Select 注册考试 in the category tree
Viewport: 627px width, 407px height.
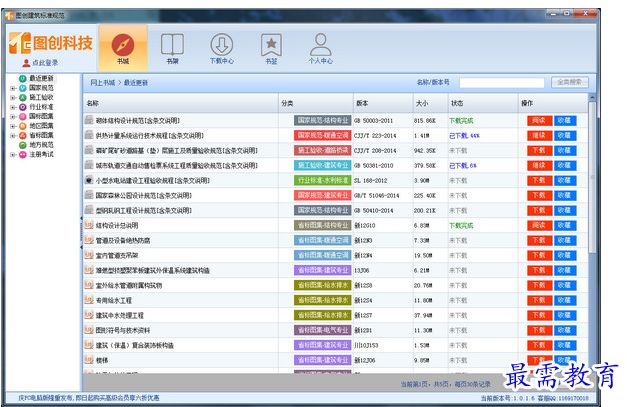41,154
